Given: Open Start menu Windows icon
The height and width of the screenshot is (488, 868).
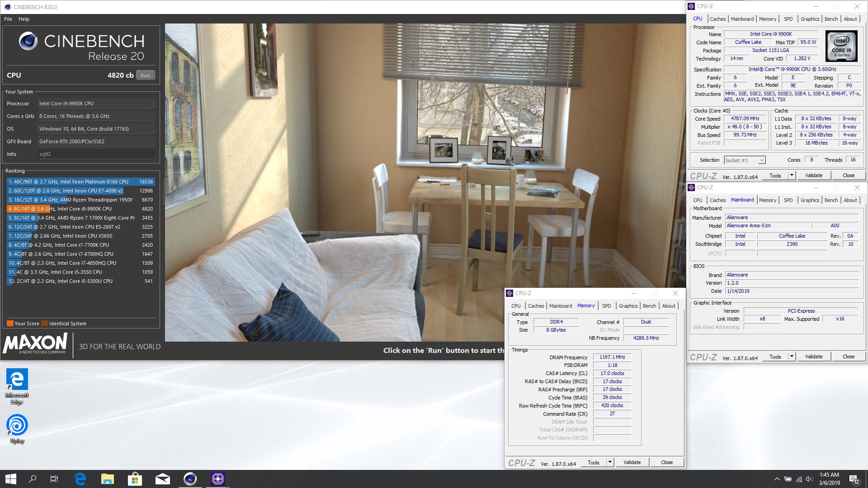Looking at the screenshot, I should tap(11, 479).
